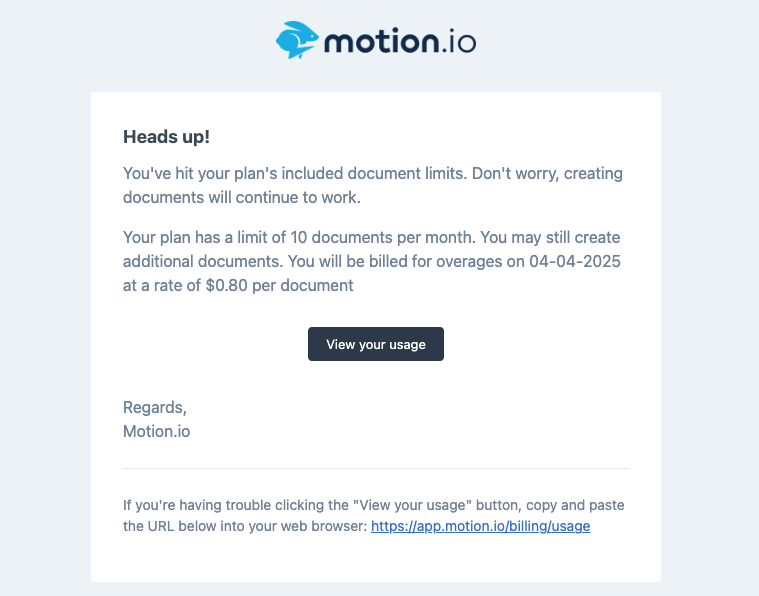The image size is (759, 596).
Task: Click the 04-04-2025 billing date
Action: pos(575,261)
